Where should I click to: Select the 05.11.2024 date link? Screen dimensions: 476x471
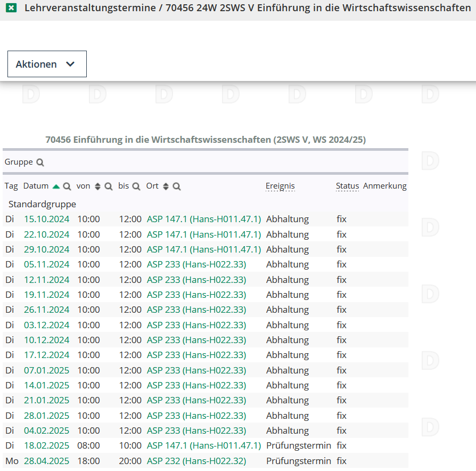pos(46,264)
